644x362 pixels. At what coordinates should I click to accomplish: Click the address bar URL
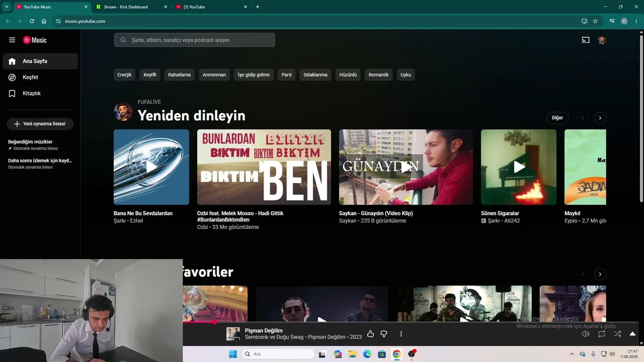tap(85, 21)
